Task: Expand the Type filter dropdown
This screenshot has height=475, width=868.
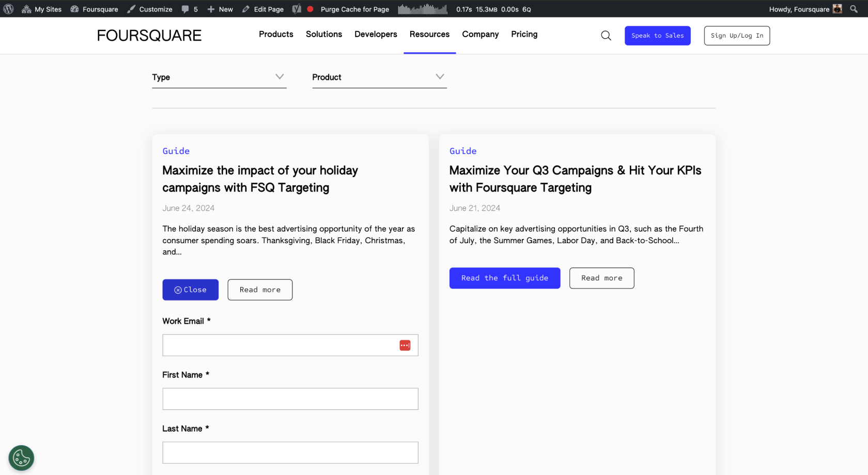Action: click(219, 77)
